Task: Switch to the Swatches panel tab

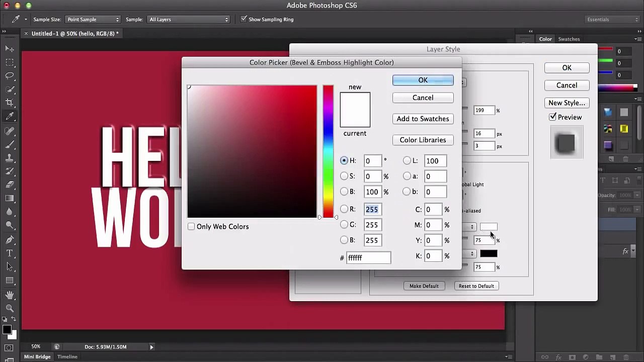Action: [569, 39]
